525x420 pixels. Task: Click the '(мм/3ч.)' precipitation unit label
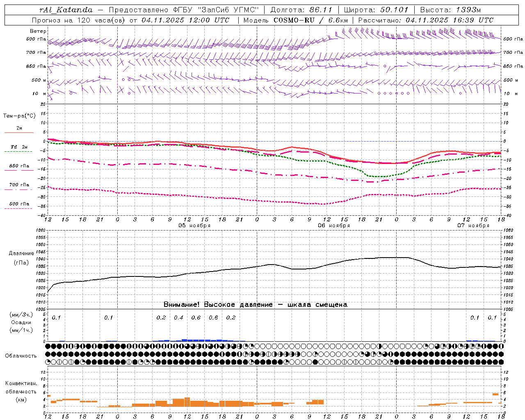click(21, 315)
